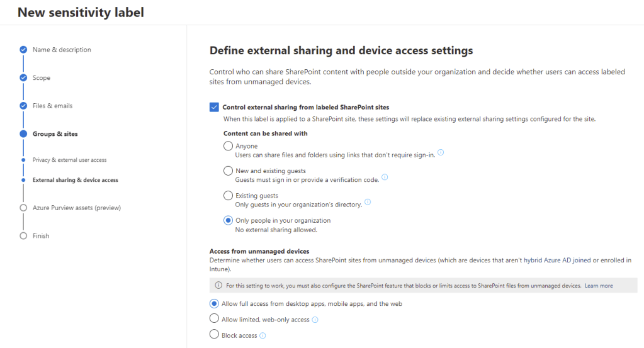Uncheck Control external sharing from labeled SharePoint sites
Viewport: 644px width, 348px height.
(214, 107)
